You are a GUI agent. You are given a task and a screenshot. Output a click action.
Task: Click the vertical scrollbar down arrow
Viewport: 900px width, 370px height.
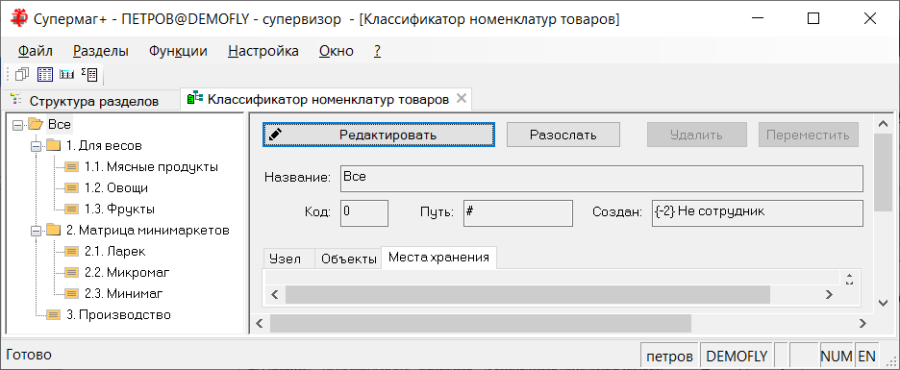coord(883,302)
